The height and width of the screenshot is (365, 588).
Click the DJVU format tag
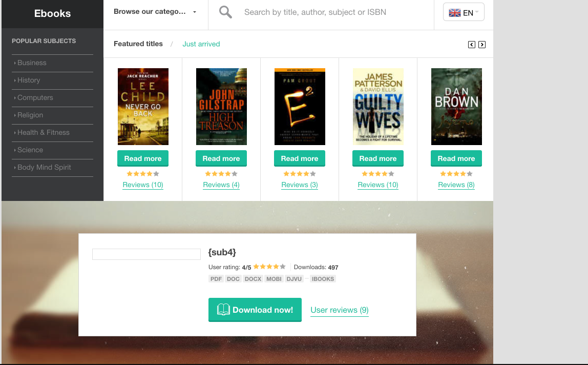[x=294, y=279]
